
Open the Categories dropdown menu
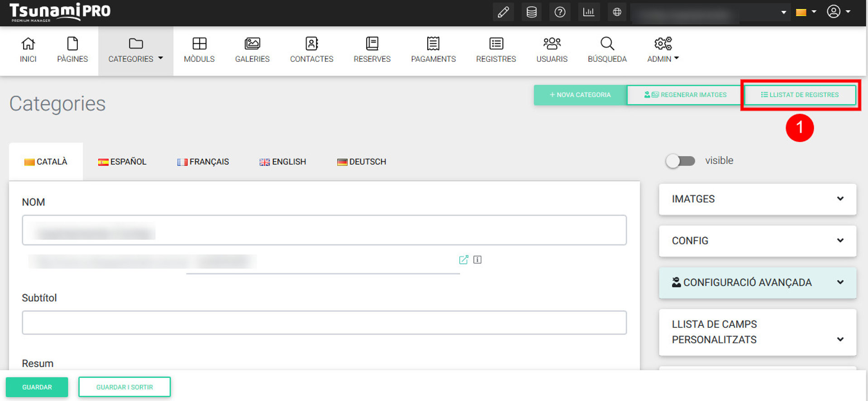point(135,50)
